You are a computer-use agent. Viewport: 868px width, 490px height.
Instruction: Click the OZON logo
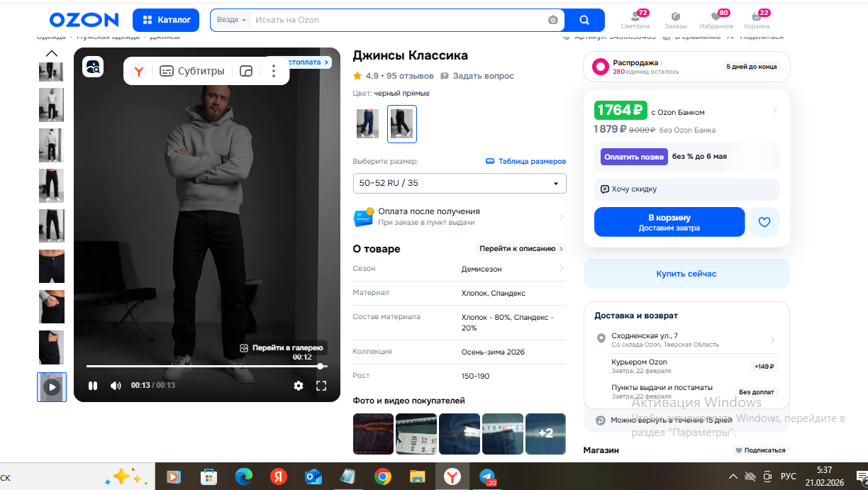pos(84,20)
